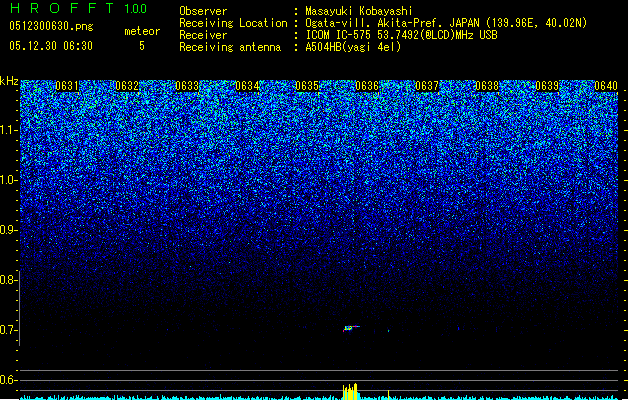Click the Receiver field label

[x=203, y=35]
